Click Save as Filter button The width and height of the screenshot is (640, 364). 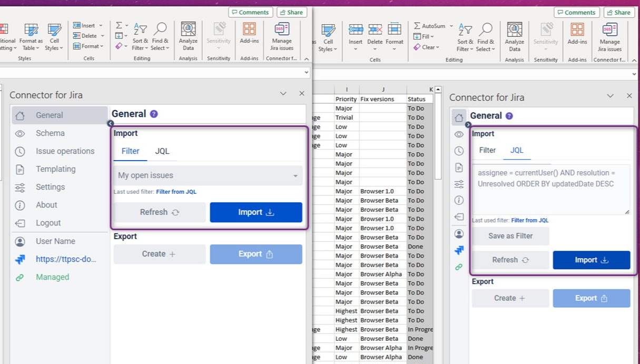510,236
